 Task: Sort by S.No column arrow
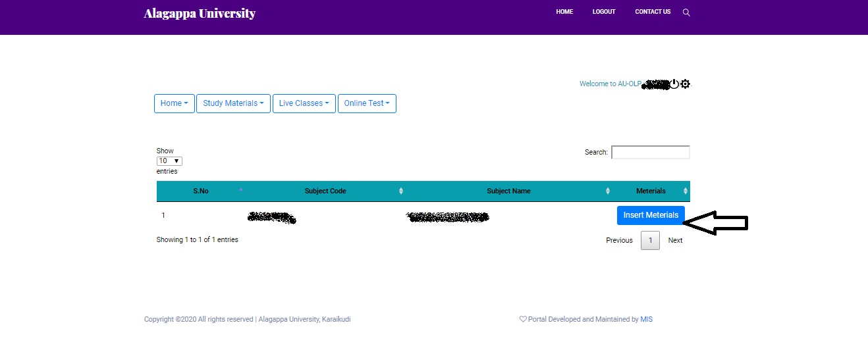[241, 189]
